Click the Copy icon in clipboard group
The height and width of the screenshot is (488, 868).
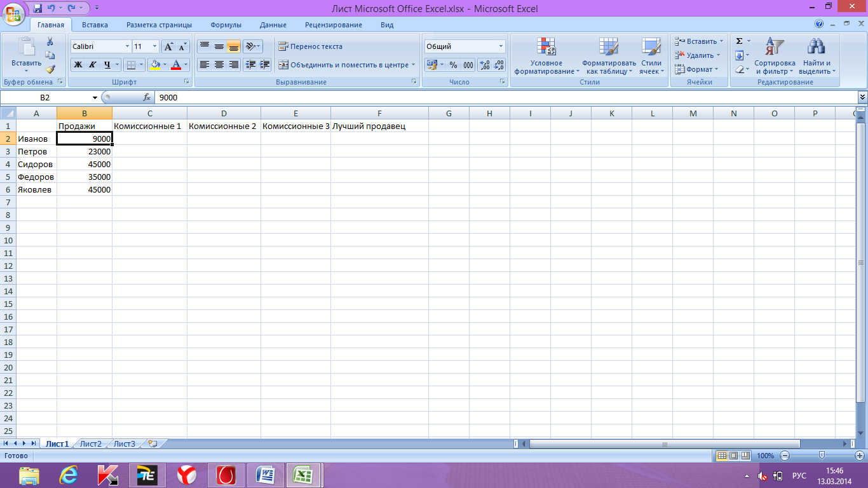tap(50, 55)
